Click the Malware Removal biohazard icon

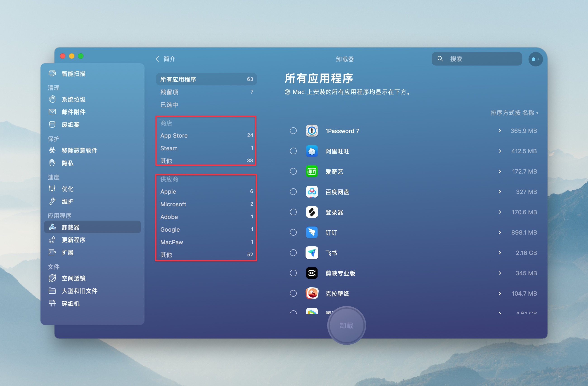point(52,150)
